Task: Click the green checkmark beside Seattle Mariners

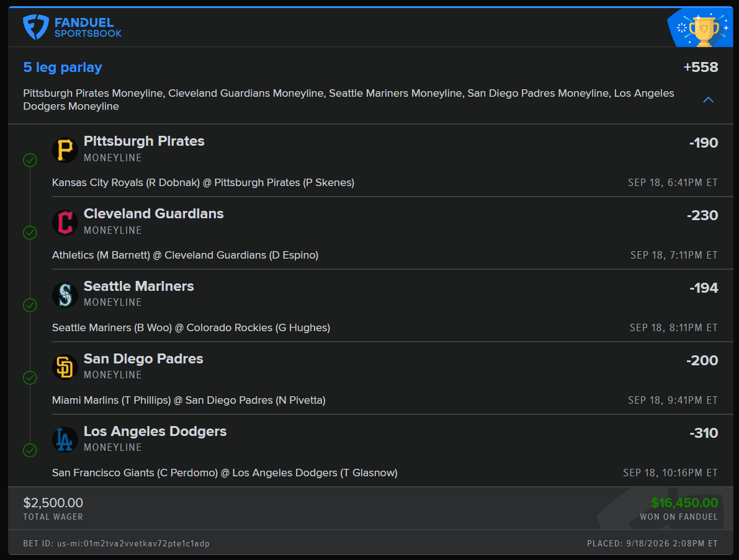Action: 30,305
